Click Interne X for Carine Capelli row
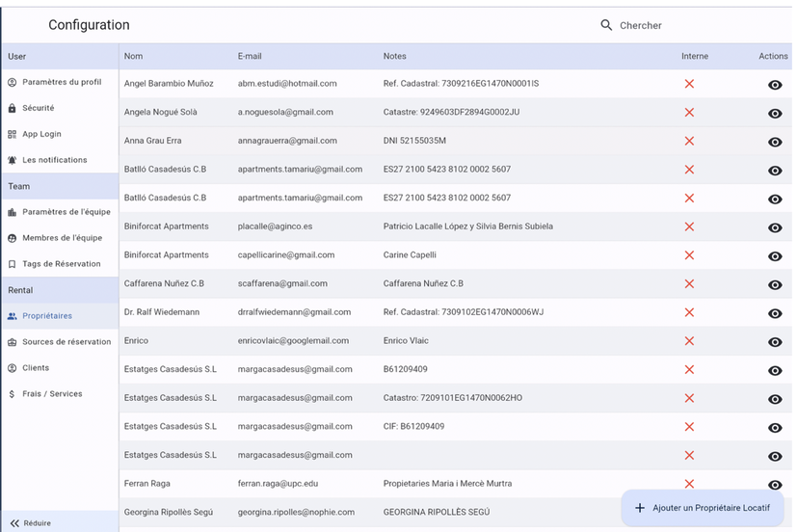798x532 pixels. 689,255
